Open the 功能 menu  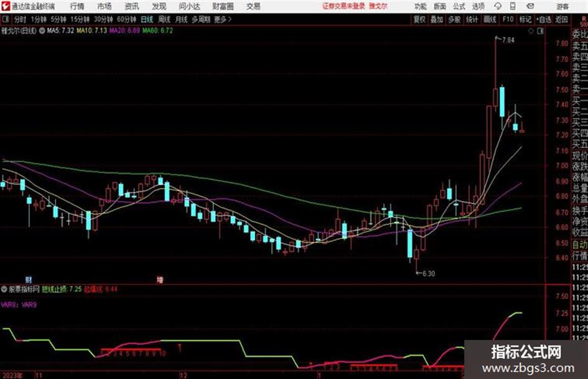421,6
